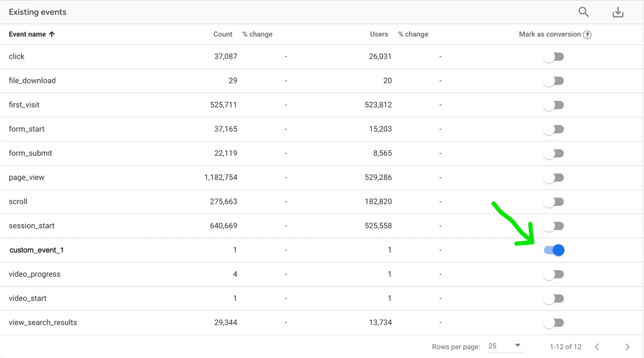644x358 pixels.
Task: Click the first_visit users value 523,812
Action: pyautogui.click(x=378, y=105)
